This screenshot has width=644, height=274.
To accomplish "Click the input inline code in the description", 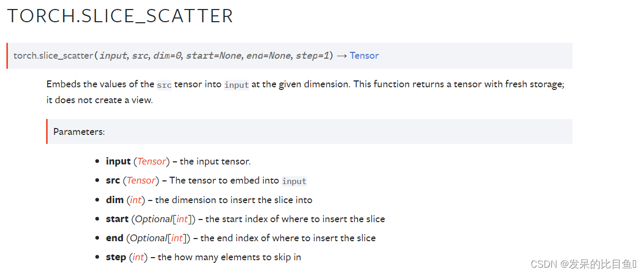I will pos(236,85).
